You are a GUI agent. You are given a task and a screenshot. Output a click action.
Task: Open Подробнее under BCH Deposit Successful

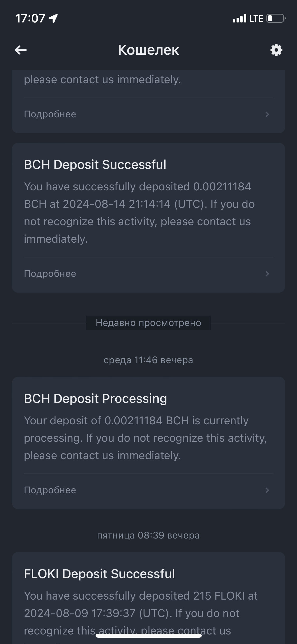[50, 274]
